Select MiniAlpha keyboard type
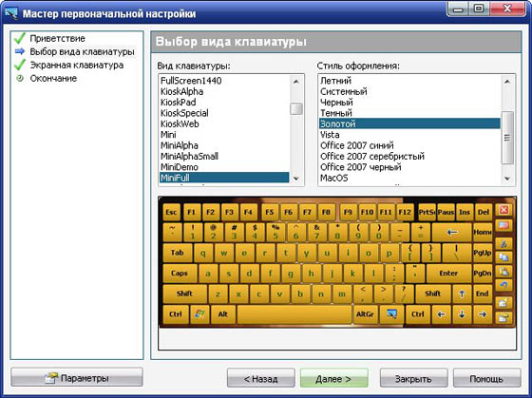 tap(224, 145)
